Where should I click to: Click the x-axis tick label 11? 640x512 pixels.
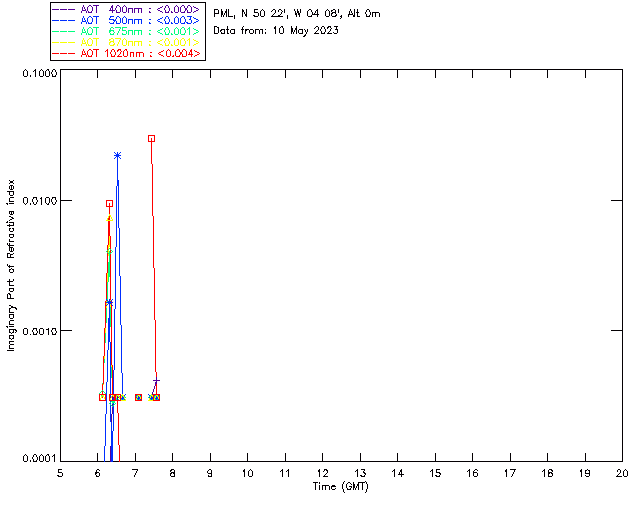pyautogui.click(x=285, y=473)
